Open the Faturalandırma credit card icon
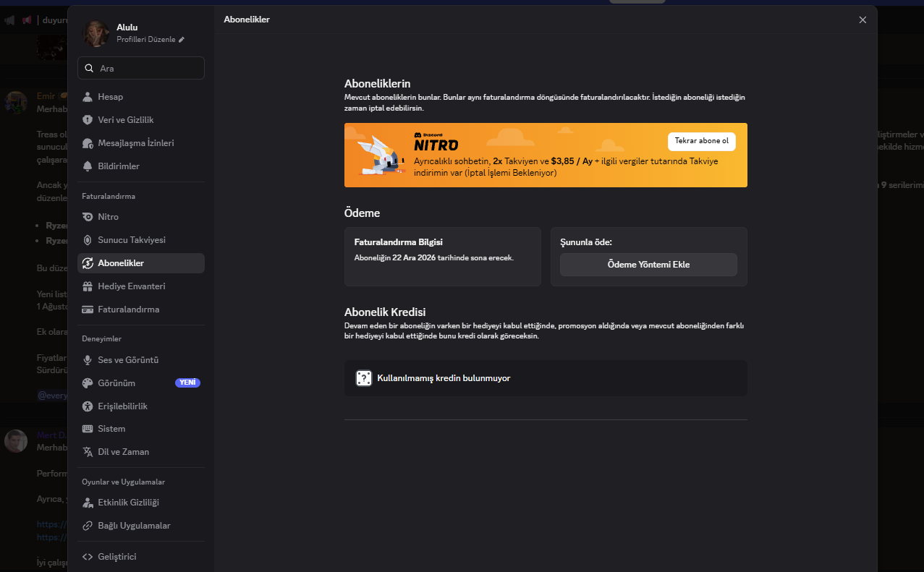The width and height of the screenshot is (924, 572). [88, 310]
